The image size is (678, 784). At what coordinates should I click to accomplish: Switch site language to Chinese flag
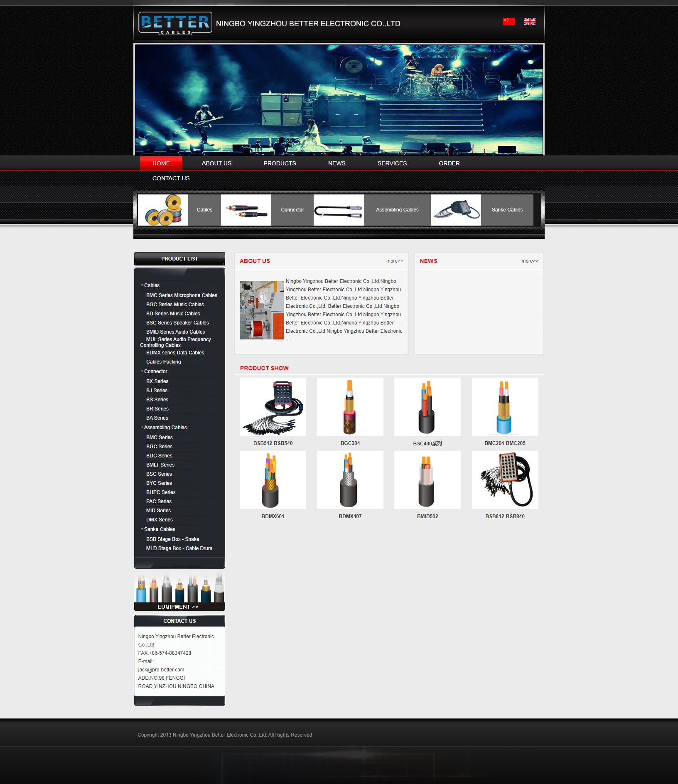click(508, 22)
